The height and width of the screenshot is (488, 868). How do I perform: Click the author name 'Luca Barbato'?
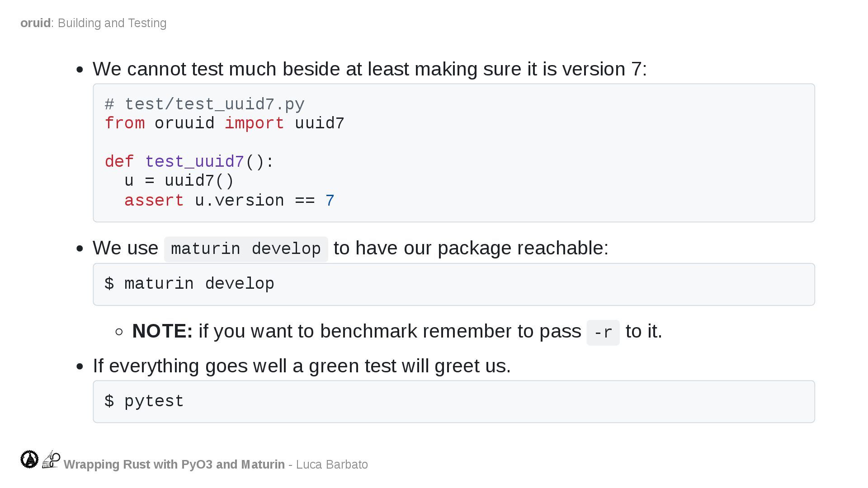[332, 465]
